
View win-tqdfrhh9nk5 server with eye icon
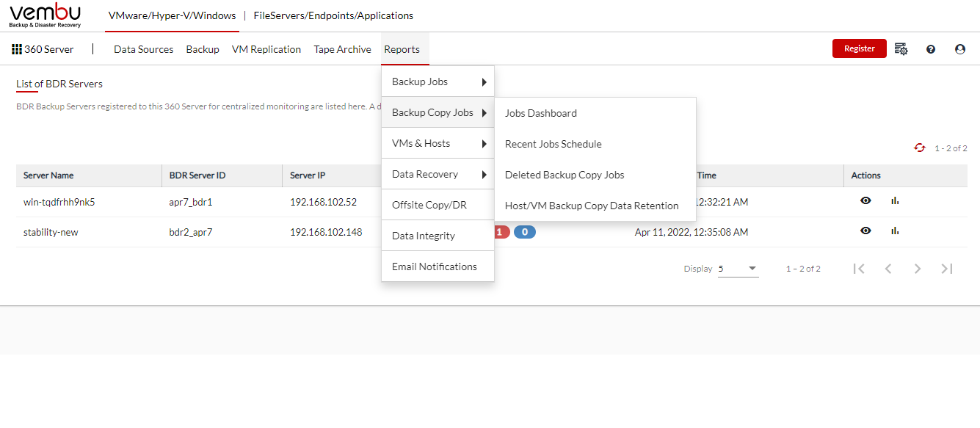click(x=866, y=200)
